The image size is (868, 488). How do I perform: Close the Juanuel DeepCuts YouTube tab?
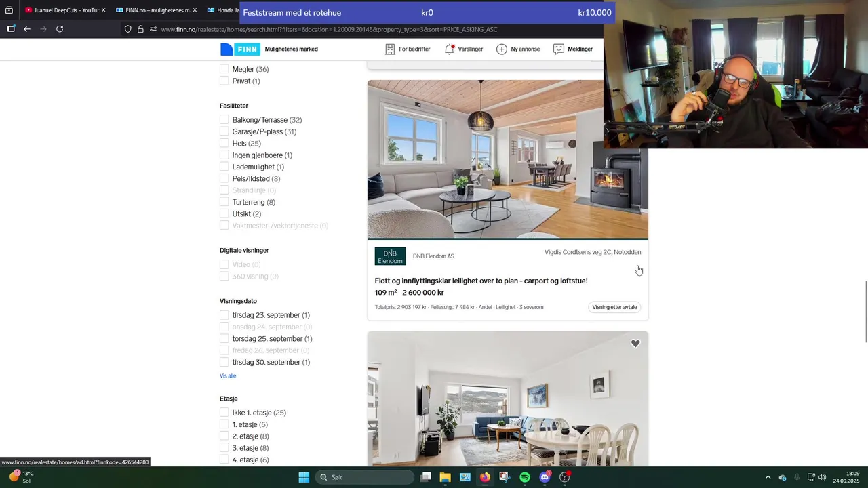pyautogui.click(x=104, y=10)
